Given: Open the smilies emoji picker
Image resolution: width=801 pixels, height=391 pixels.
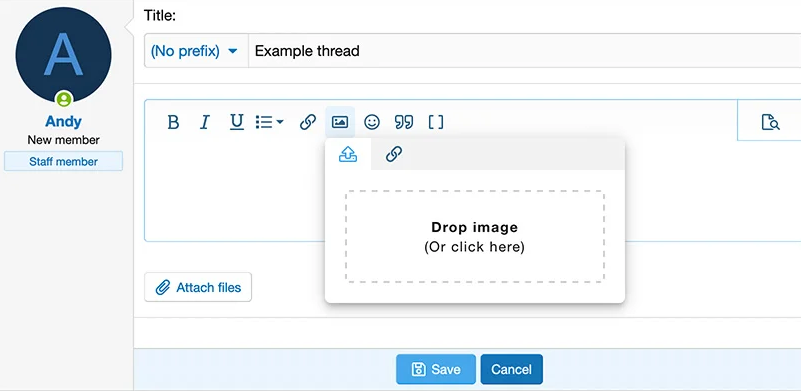Looking at the screenshot, I should point(372,122).
